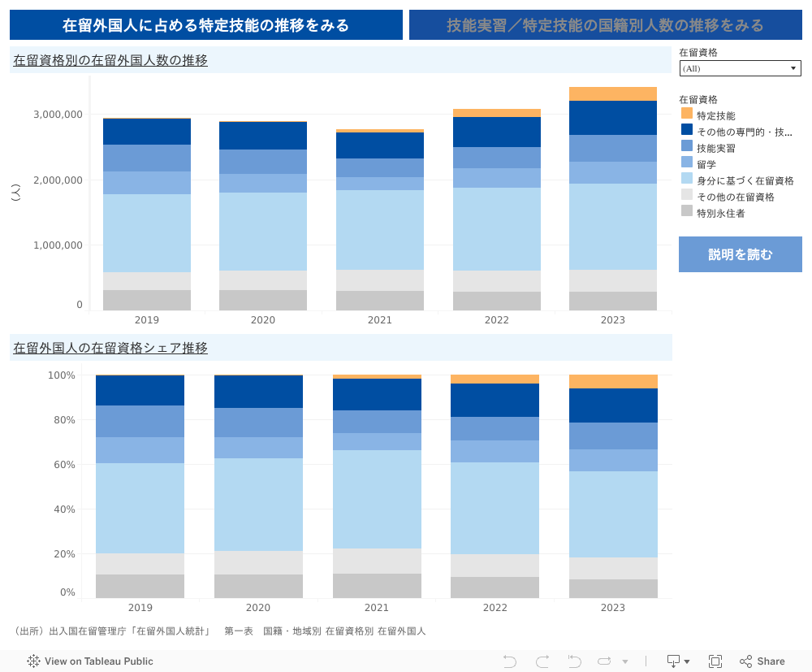This screenshot has height=672, width=812.
Task: Click 2019 身分に基づく在留資格 segment in share chart
Action: click(x=140, y=508)
